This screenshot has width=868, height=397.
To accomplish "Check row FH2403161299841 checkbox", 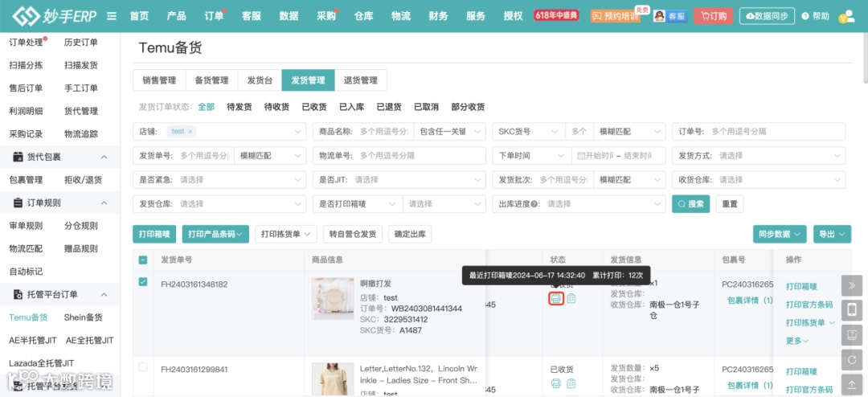I will point(143,366).
